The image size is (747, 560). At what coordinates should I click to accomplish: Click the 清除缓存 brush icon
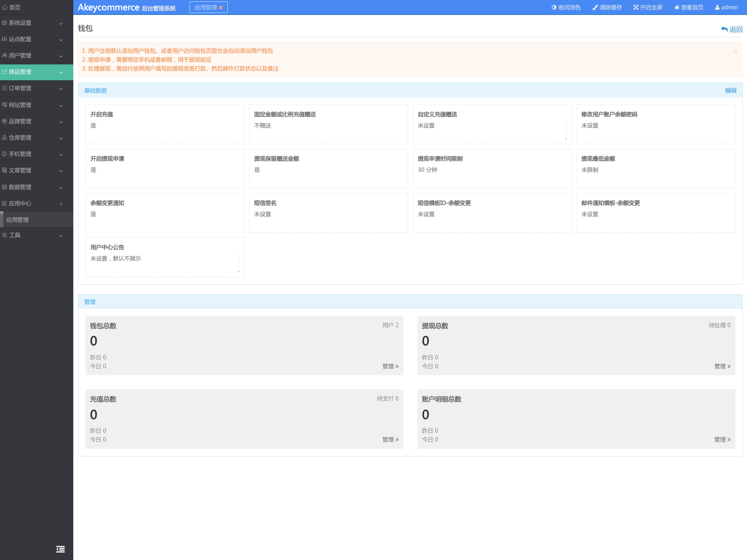595,7
